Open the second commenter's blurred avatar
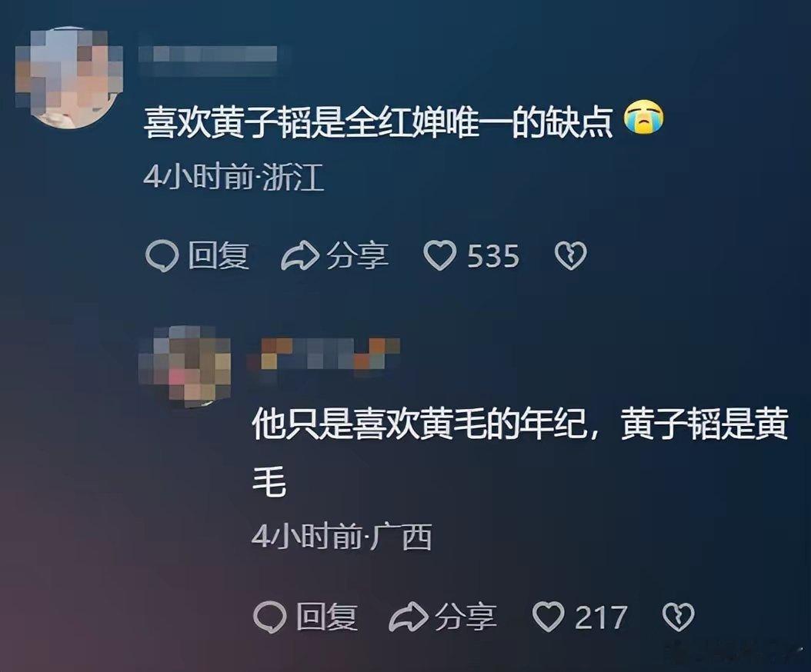 click(185, 366)
